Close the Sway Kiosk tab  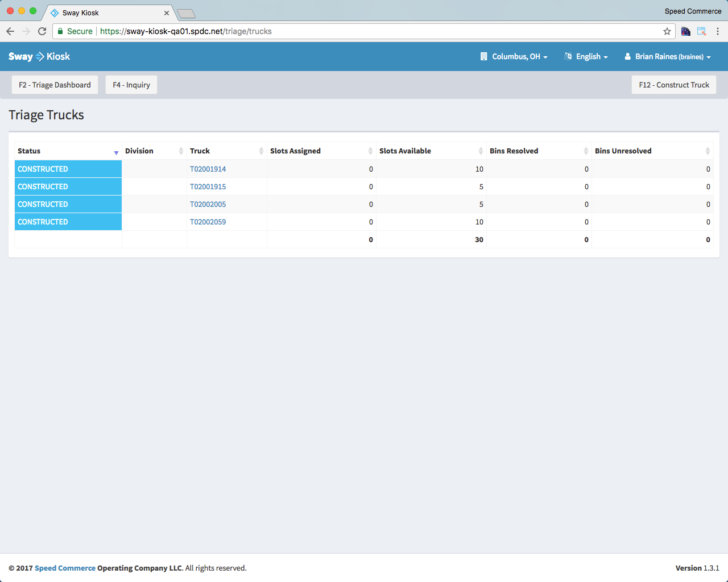167,13
